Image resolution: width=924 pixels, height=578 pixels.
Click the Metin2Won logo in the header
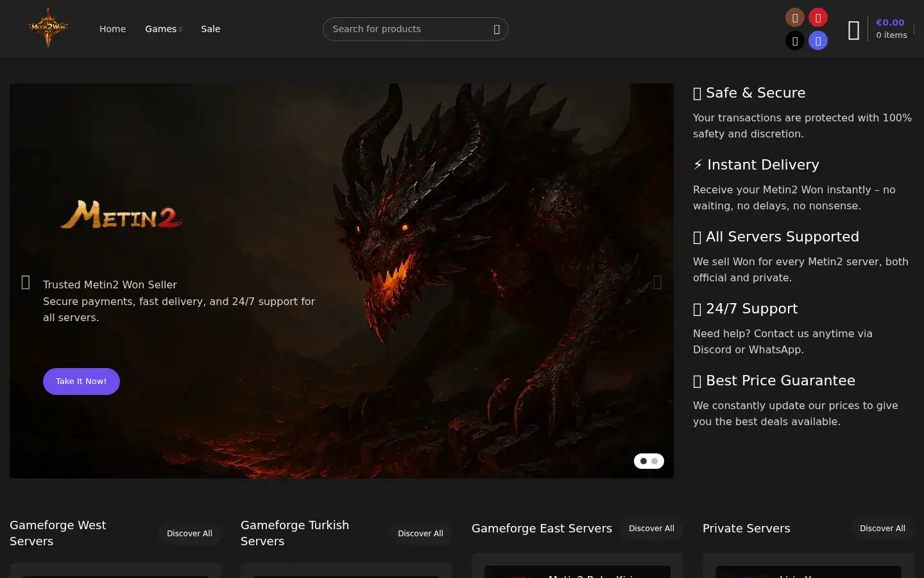[x=48, y=28]
